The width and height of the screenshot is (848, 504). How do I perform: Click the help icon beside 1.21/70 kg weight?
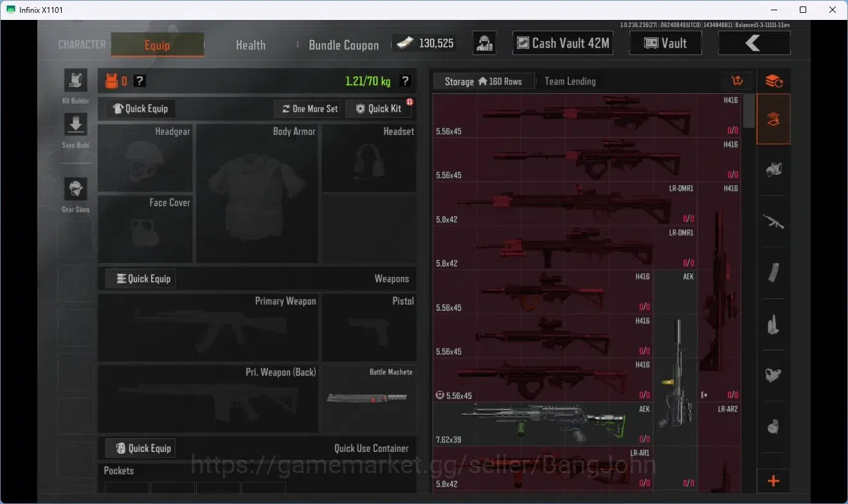405,81
